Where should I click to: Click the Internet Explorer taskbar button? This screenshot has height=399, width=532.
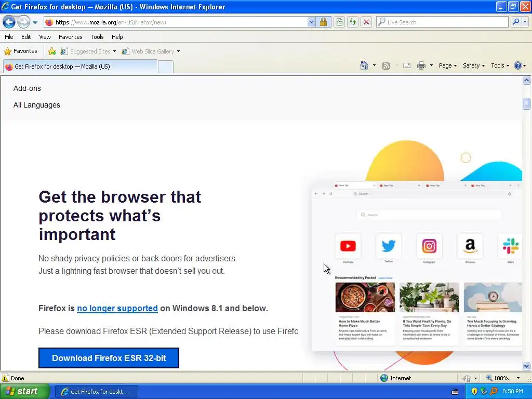coord(96,392)
